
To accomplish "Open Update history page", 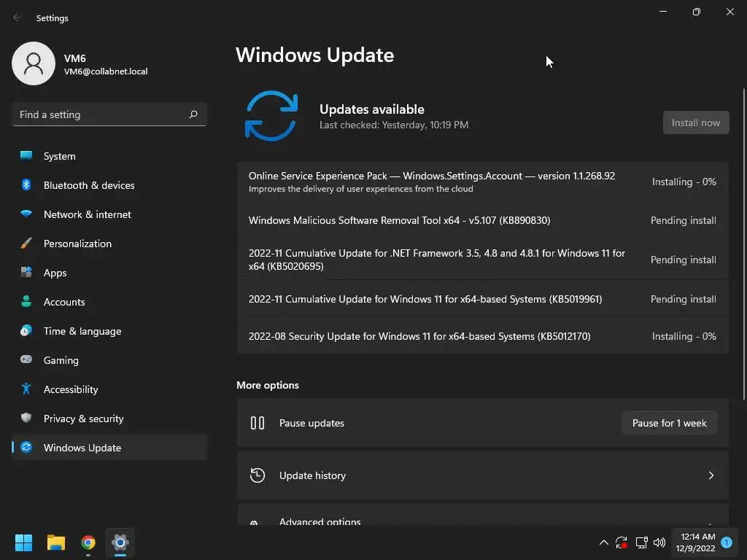I will pyautogui.click(x=483, y=475).
